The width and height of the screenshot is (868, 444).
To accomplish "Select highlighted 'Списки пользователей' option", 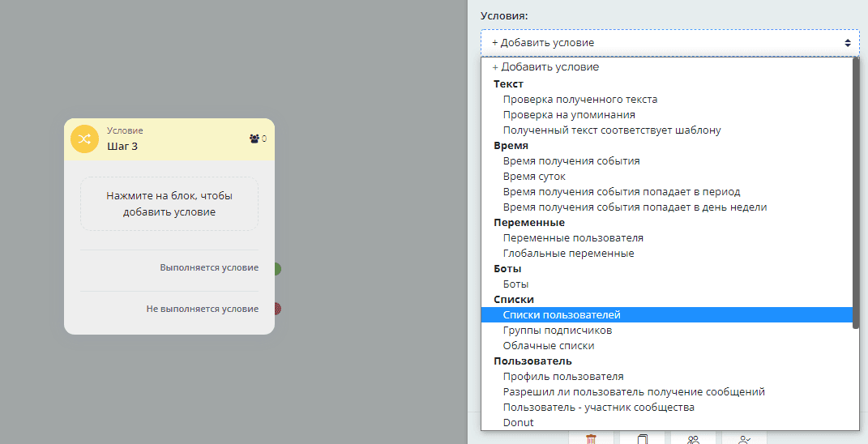I will (562, 315).
